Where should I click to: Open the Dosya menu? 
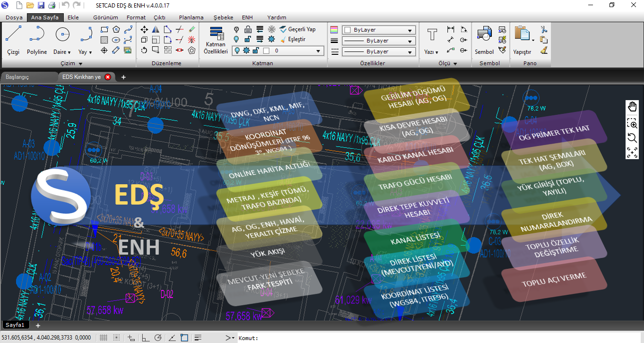[14, 17]
